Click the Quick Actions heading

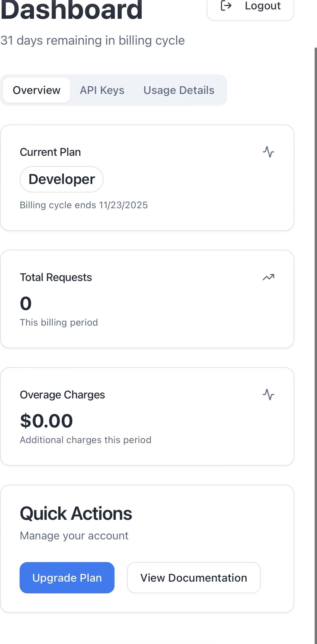pyautogui.click(x=76, y=514)
